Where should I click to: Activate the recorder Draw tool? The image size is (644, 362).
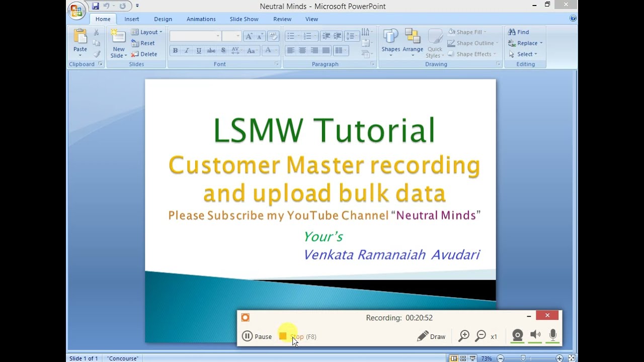431,336
